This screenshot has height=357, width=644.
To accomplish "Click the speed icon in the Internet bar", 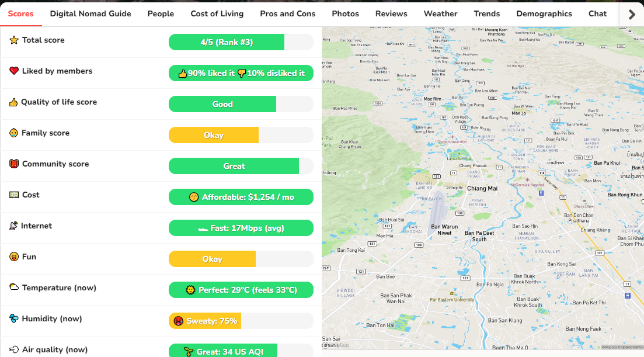I will [203, 229].
